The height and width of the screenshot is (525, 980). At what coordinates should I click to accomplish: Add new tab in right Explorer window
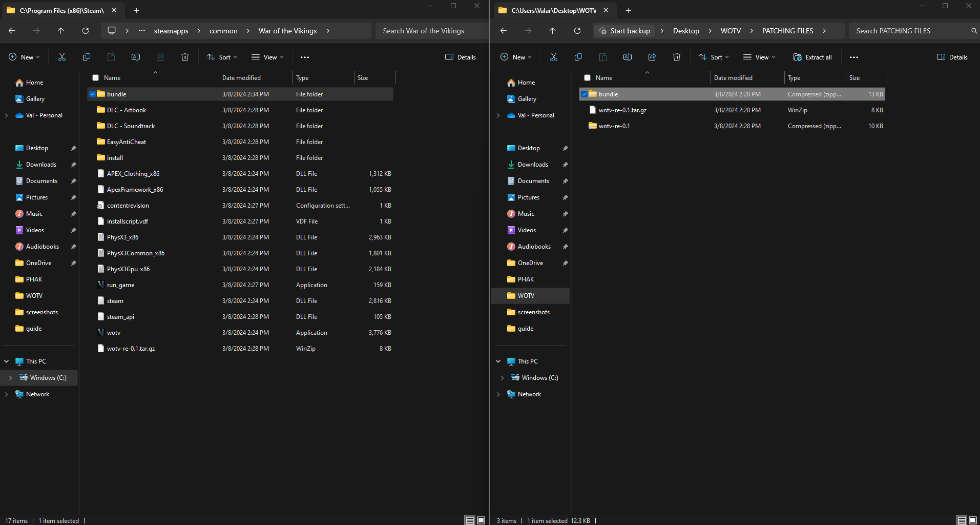point(629,10)
